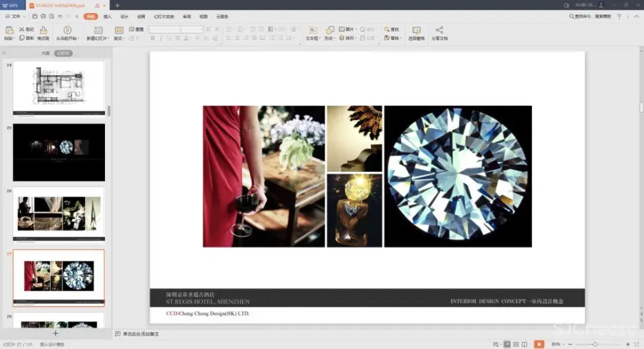Switch to the 大纲 outline panel tab
This screenshot has width=644, height=349.
(x=45, y=53)
